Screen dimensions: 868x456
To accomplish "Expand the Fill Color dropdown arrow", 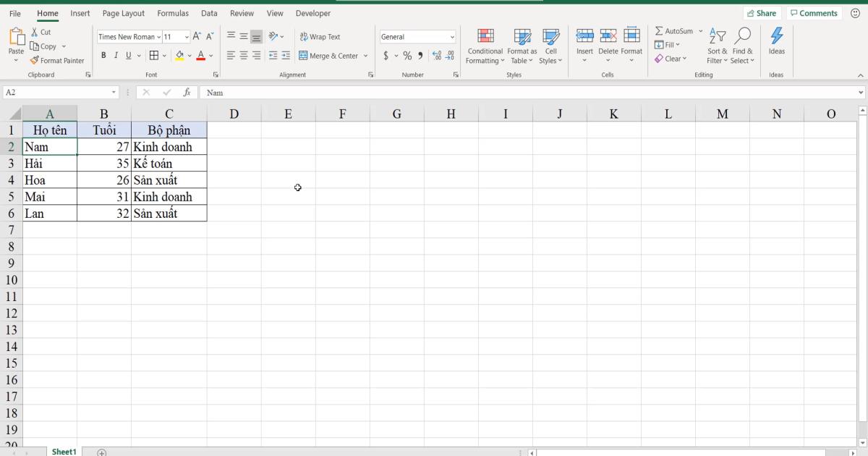I will tap(189, 55).
